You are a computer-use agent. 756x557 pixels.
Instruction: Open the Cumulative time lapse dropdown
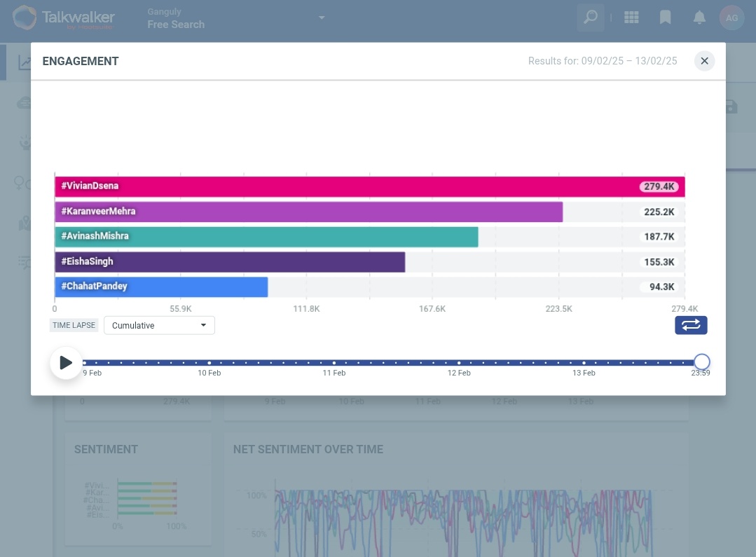point(159,326)
